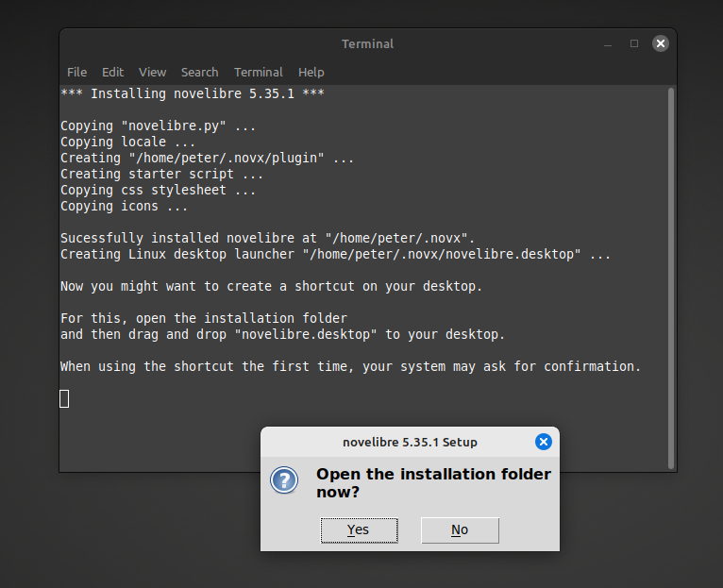Viewport: 723px width, 588px height.
Task: Close the Terminal window
Action: click(661, 43)
